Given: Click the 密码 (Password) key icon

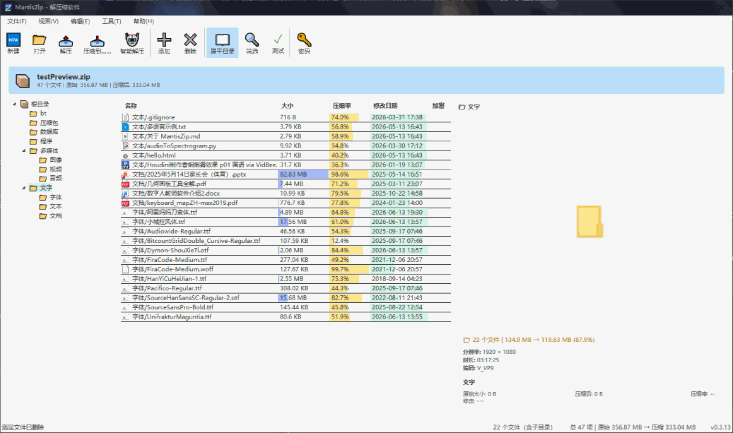Looking at the screenshot, I should click(x=304, y=40).
